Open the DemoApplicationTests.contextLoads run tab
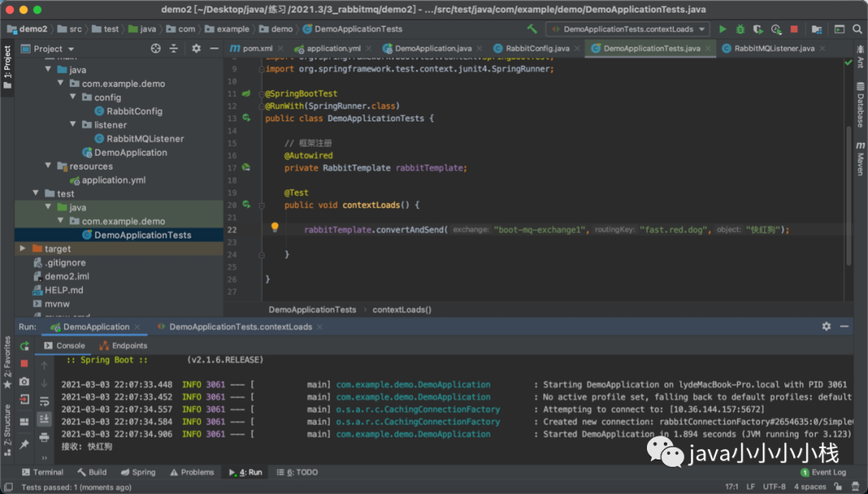This screenshot has width=868, height=494. tap(240, 327)
